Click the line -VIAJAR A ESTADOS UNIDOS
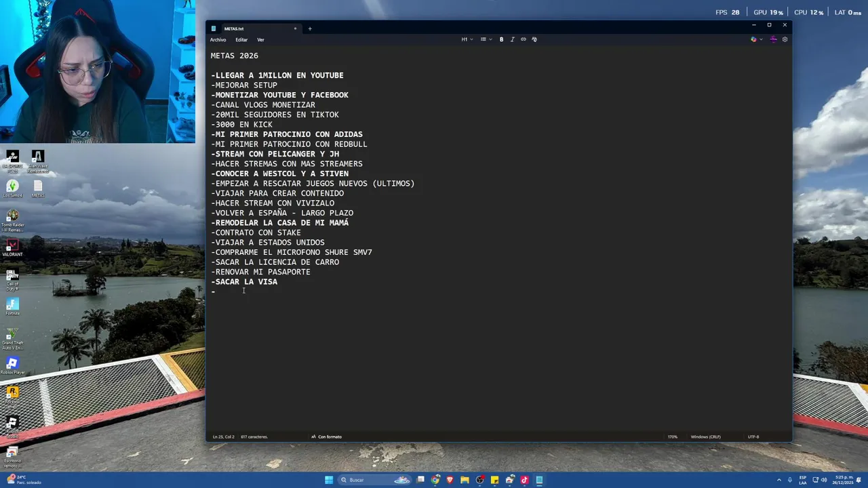 pos(267,242)
